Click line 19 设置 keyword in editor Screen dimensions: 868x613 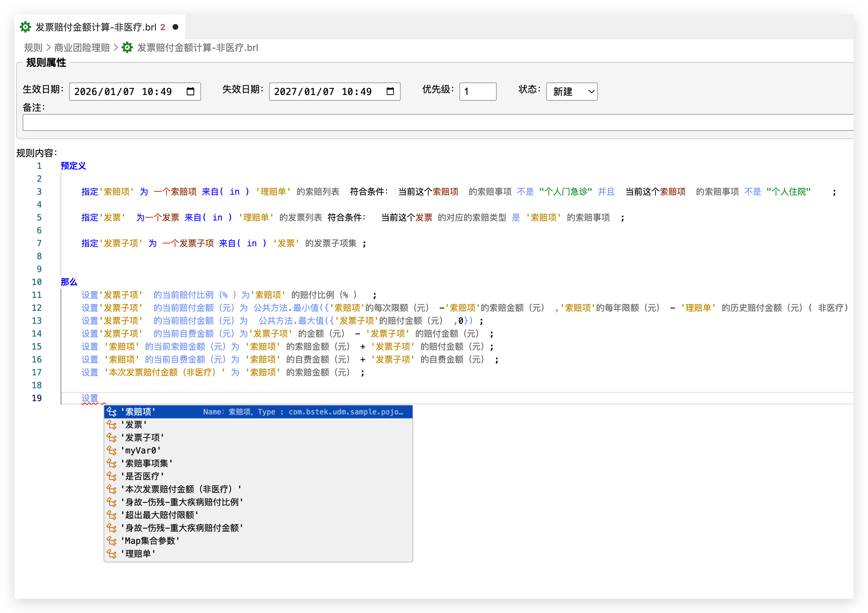[90, 398]
